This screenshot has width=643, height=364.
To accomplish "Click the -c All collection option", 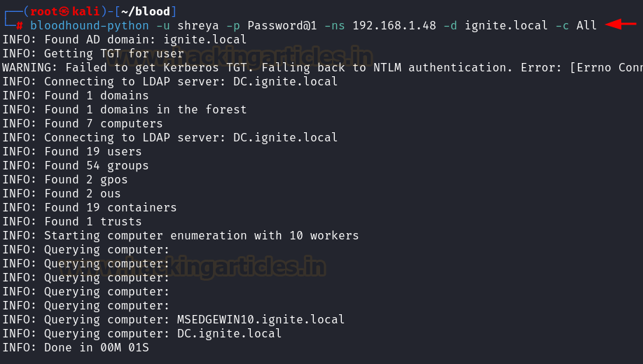I will [576, 25].
